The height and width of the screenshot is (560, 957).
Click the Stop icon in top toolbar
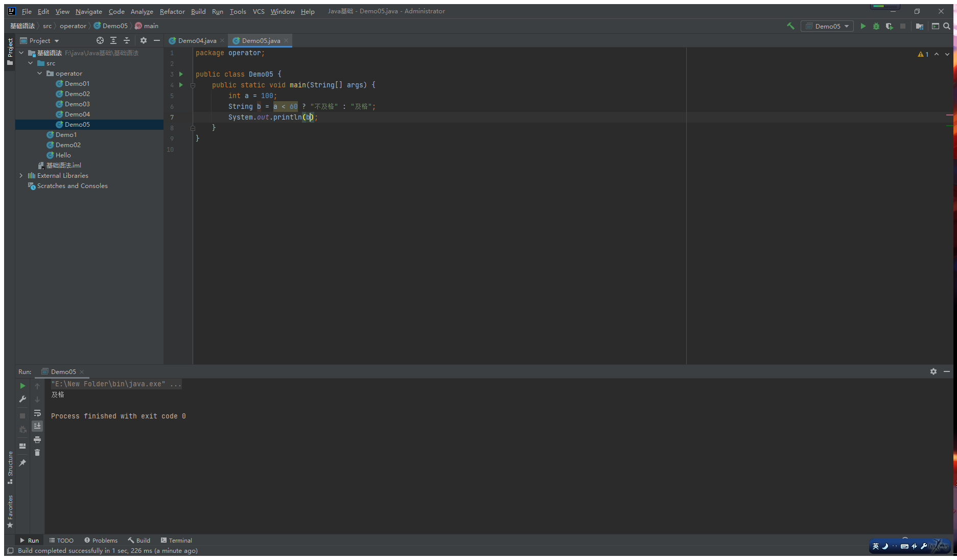coord(903,26)
